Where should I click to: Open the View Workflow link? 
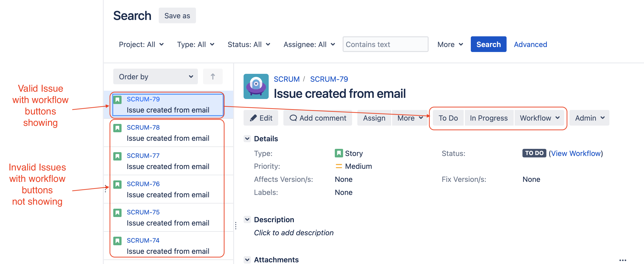pos(576,153)
